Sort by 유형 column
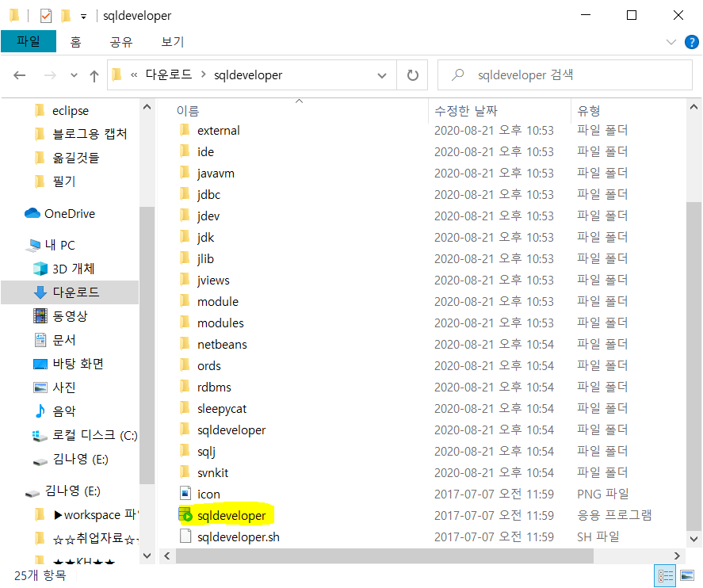This screenshot has width=703, height=588. (588, 111)
